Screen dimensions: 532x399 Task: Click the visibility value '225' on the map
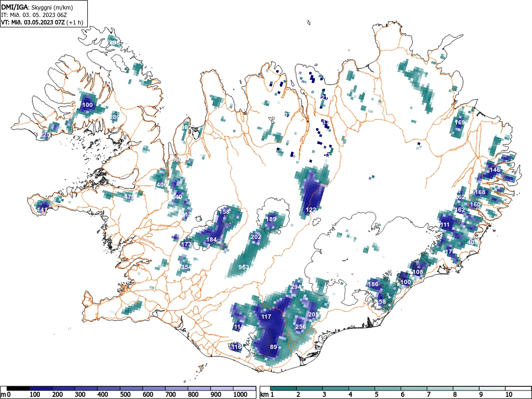tap(45, 135)
